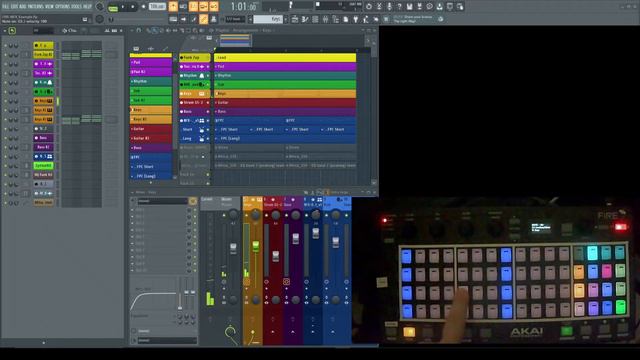Image resolution: width=640 pixels, height=360 pixels.
Task: Toggle wait-for-input icon beside metronome
Action: [x=183, y=6]
